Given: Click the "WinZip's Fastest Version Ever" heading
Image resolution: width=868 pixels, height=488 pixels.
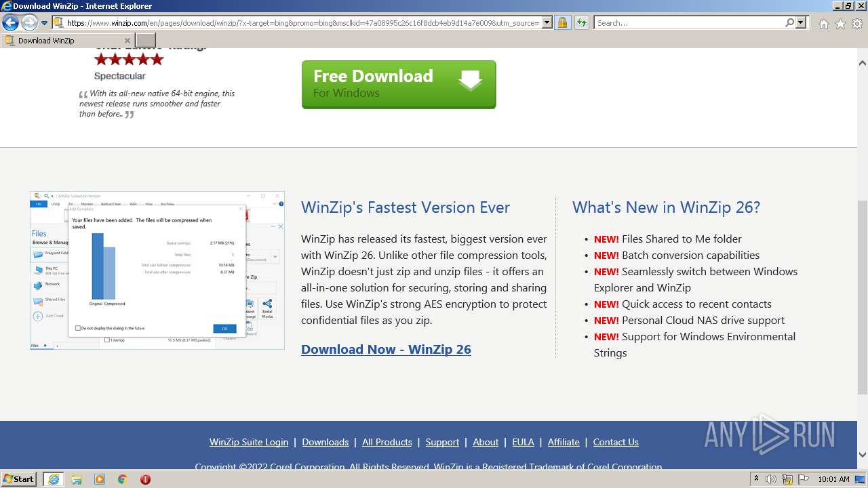Looking at the screenshot, I should 406,207.
